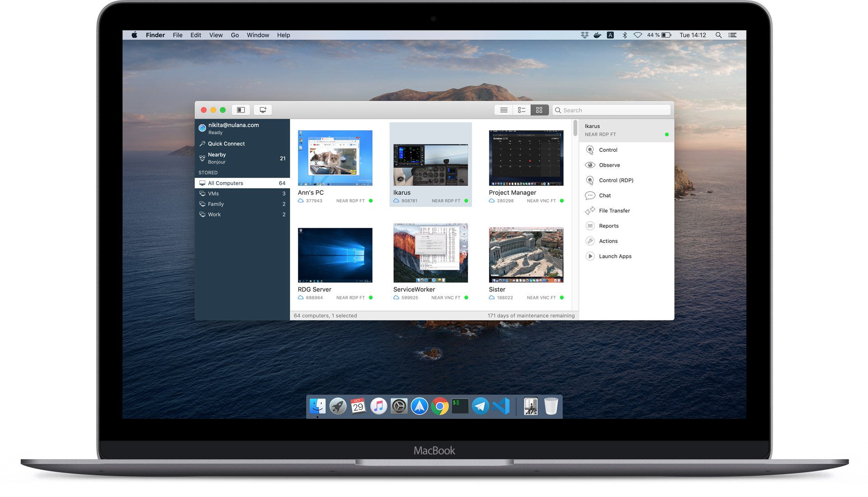Viewport: 868px width, 497px height.
Task: Select the Work group
Action: 215,214
